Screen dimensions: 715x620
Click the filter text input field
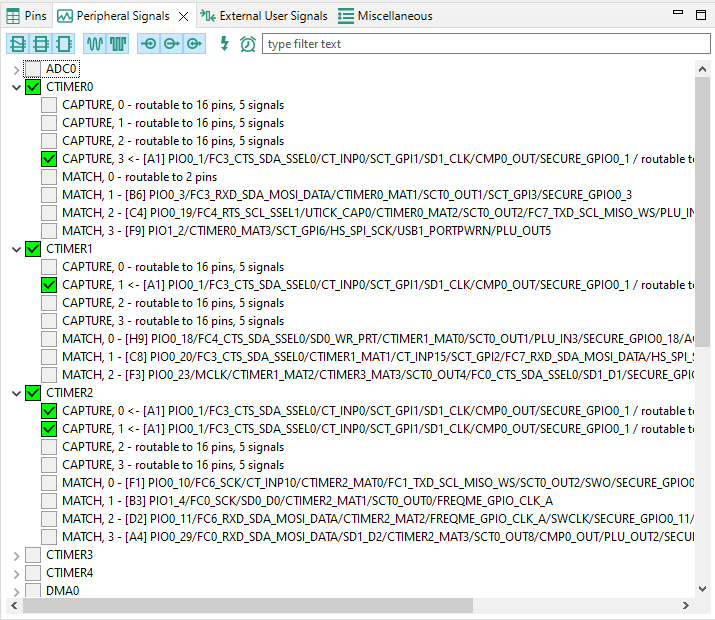486,44
